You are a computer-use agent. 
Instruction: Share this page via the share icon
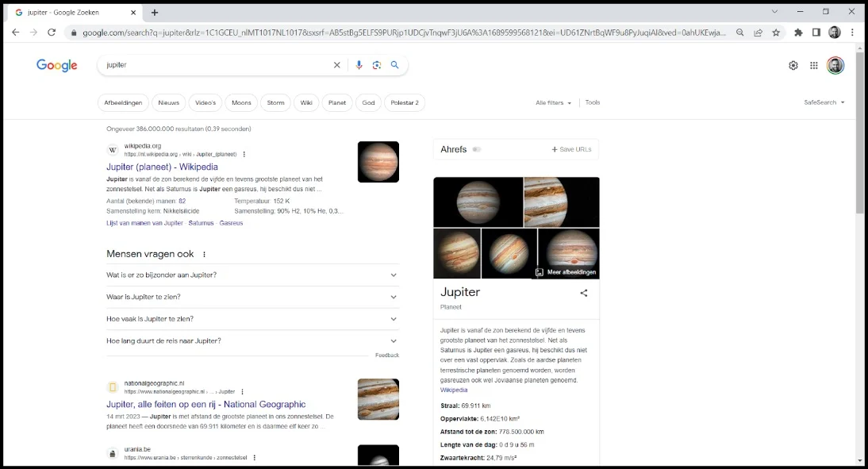click(x=758, y=33)
